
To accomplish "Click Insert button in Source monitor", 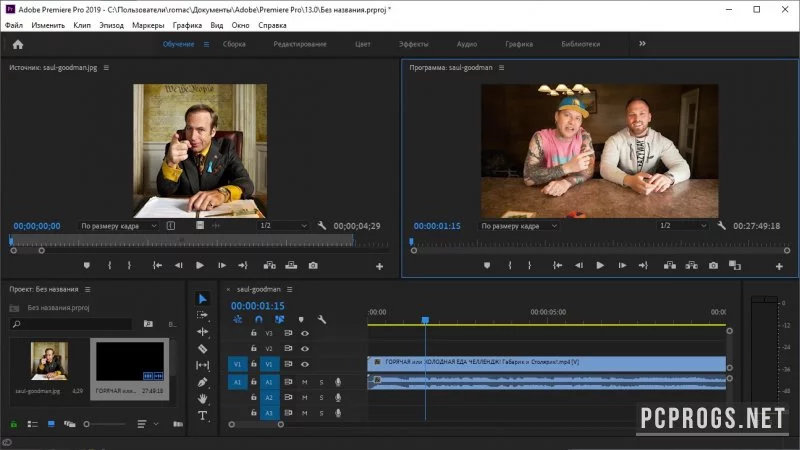I will tap(269, 265).
